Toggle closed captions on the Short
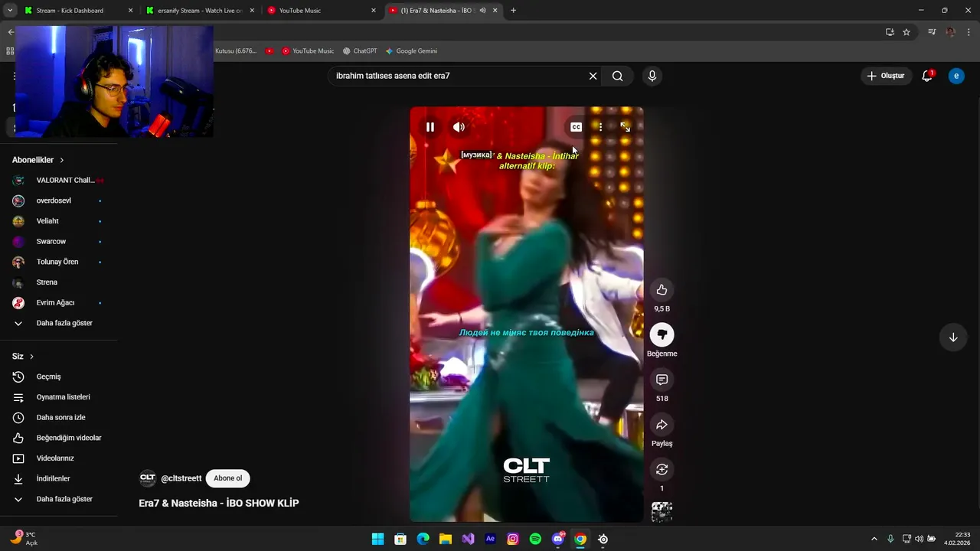The width and height of the screenshot is (980, 551). (x=576, y=127)
